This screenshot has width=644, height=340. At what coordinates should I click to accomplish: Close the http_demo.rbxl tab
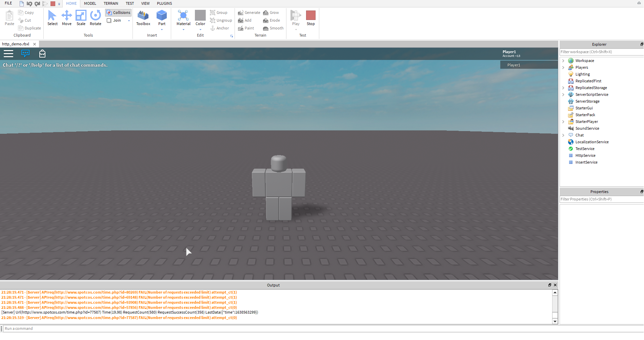(x=35, y=44)
